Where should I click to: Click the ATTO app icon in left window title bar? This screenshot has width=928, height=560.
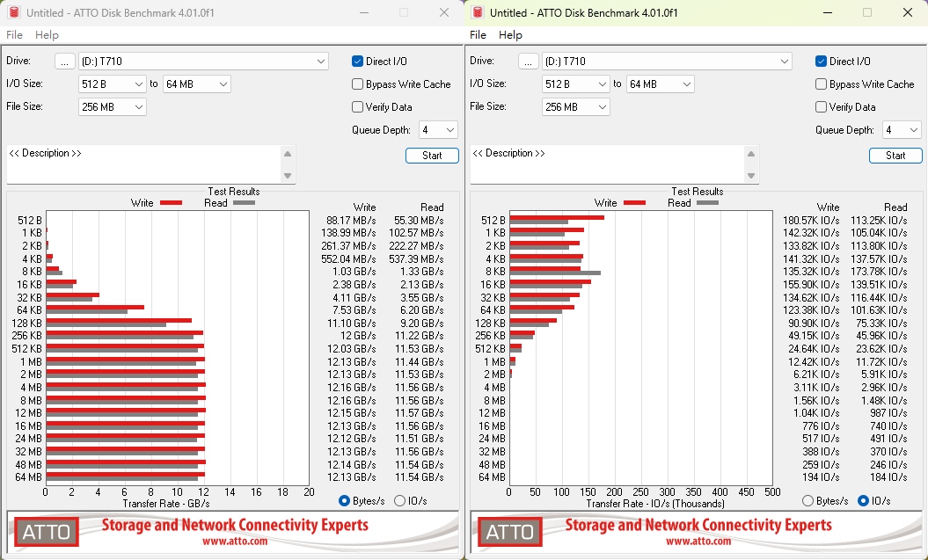point(14,13)
